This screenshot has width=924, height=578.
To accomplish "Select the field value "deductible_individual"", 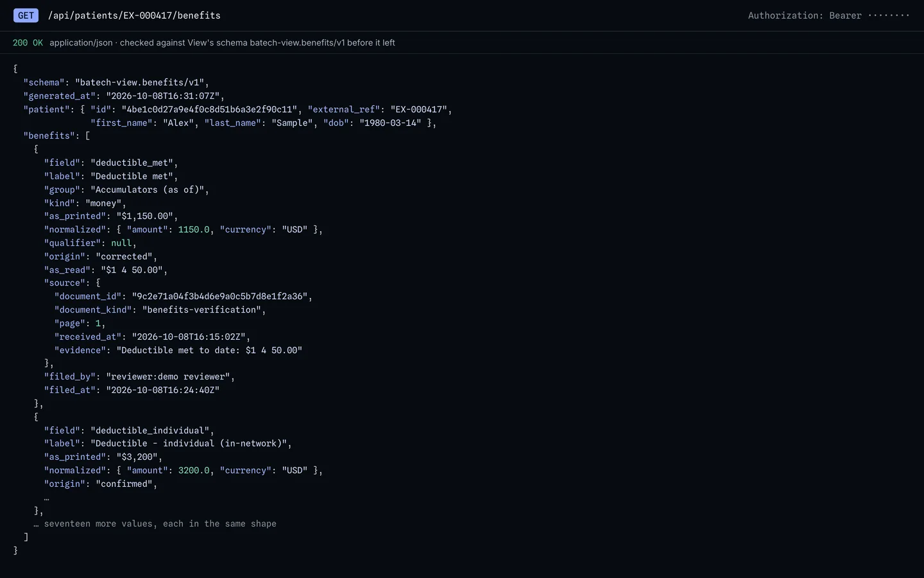I will tap(150, 430).
